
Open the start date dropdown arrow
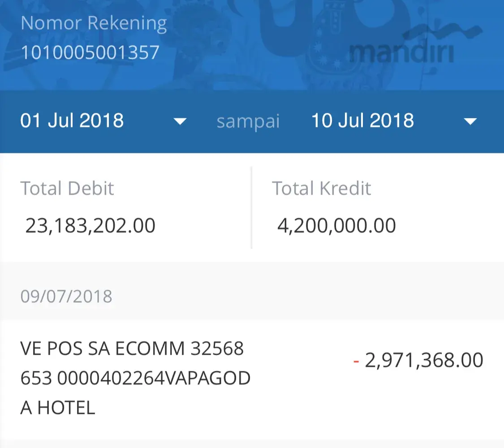tap(180, 122)
